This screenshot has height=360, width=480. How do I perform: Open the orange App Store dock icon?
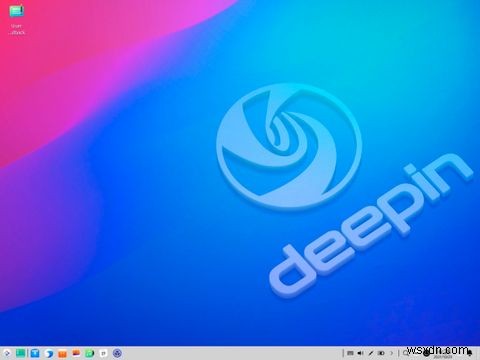coord(62,353)
